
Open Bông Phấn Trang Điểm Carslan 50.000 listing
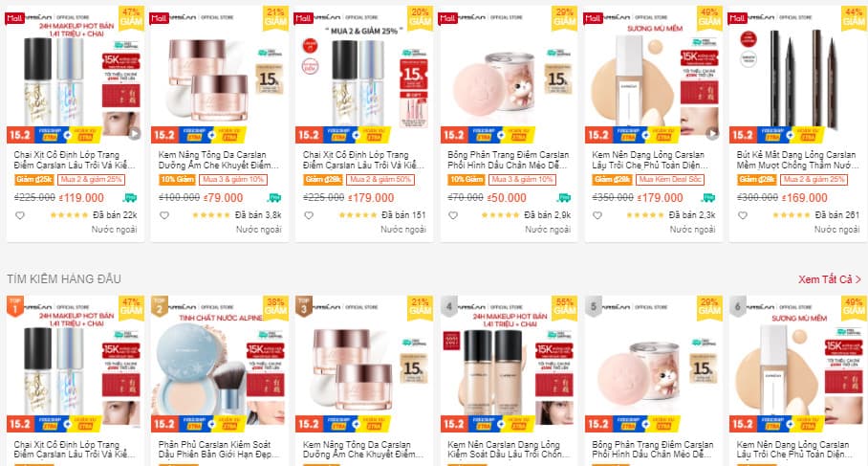[x=509, y=160]
